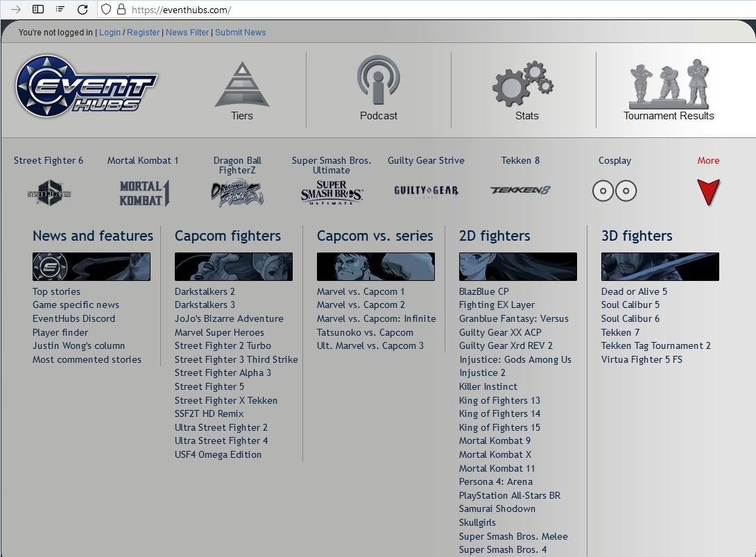The height and width of the screenshot is (557, 756).
Task: Open Most commented stories link
Action: [87, 360]
